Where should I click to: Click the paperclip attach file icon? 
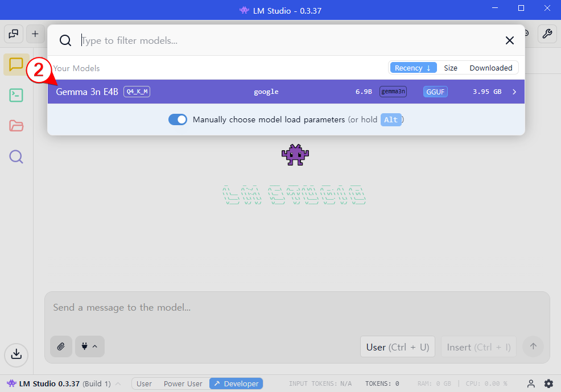click(x=61, y=346)
